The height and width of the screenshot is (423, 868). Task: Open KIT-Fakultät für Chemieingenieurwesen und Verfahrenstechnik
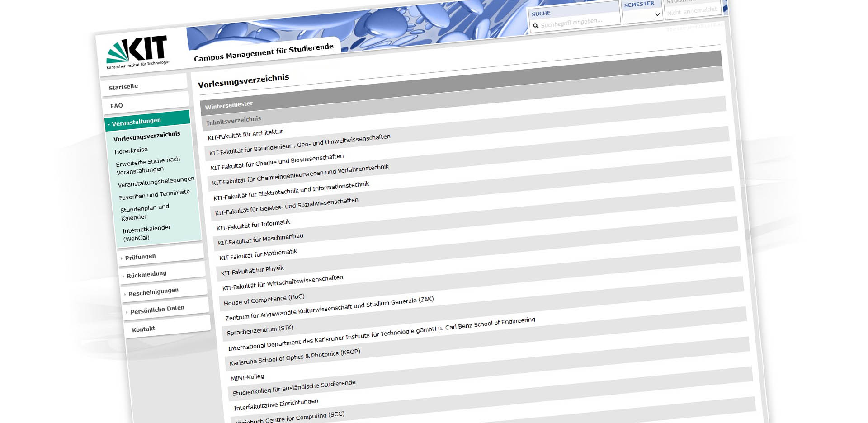click(x=301, y=175)
